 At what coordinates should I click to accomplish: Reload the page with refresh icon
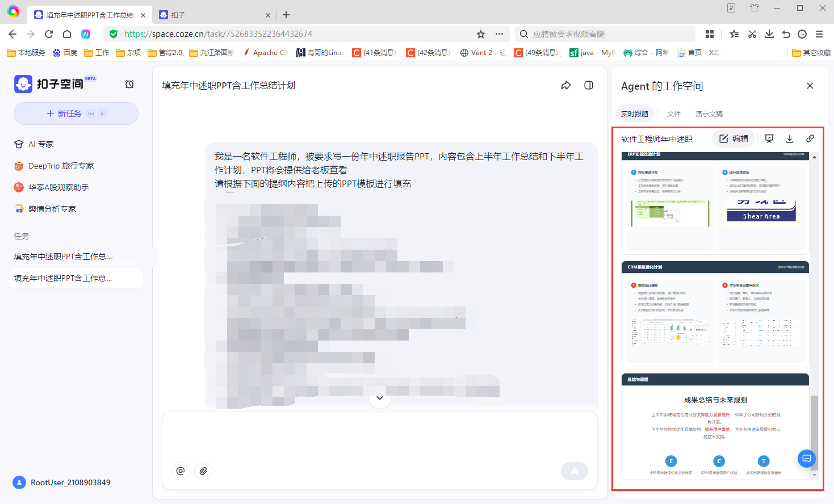pyautogui.click(x=49, y=34)
